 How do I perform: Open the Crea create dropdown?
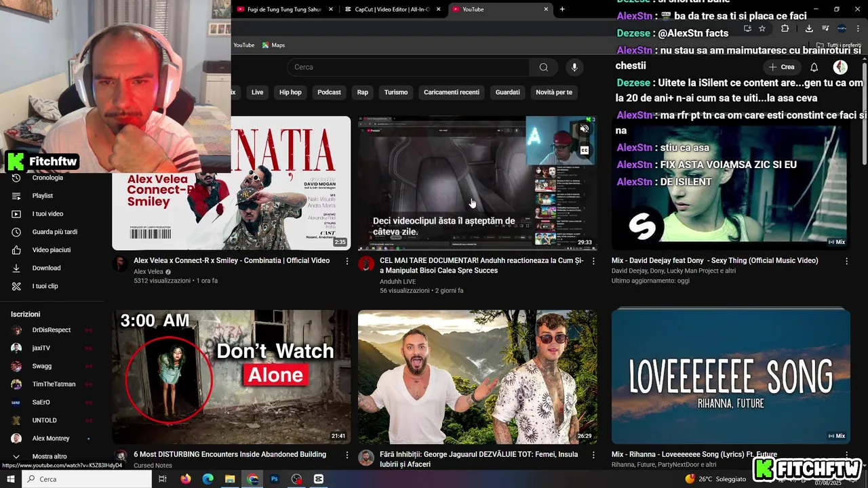point(781,67)
